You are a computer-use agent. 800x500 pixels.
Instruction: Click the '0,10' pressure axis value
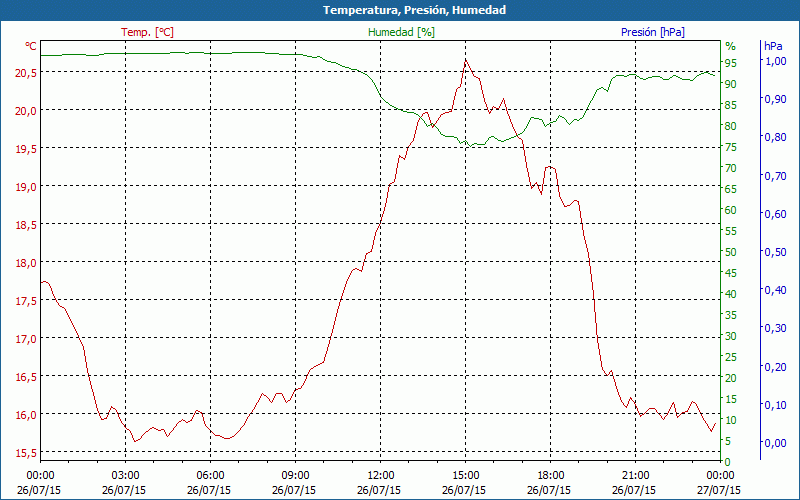pyautogui.click(x=774, y=405)
